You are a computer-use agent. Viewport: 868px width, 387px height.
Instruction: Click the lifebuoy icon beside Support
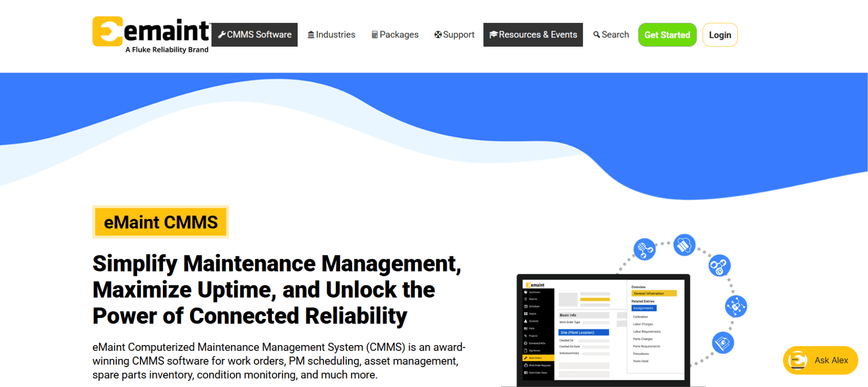tap(438, 35)
